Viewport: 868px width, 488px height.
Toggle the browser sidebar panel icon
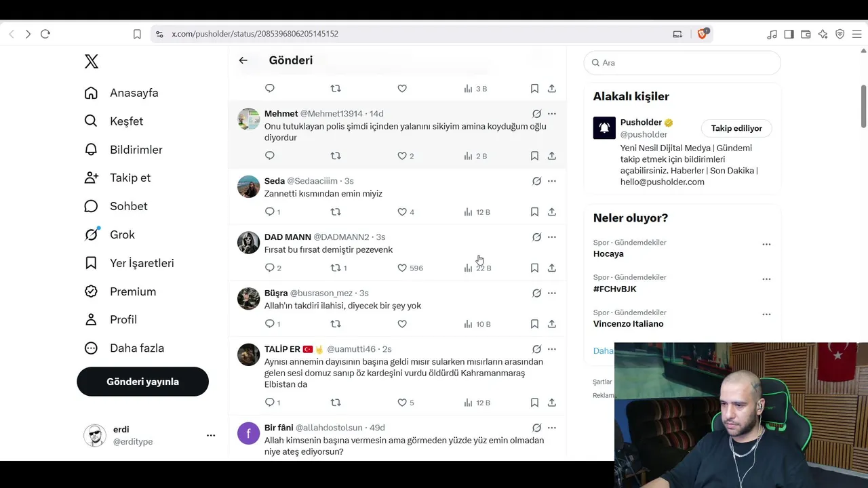[x=789, y=34]
